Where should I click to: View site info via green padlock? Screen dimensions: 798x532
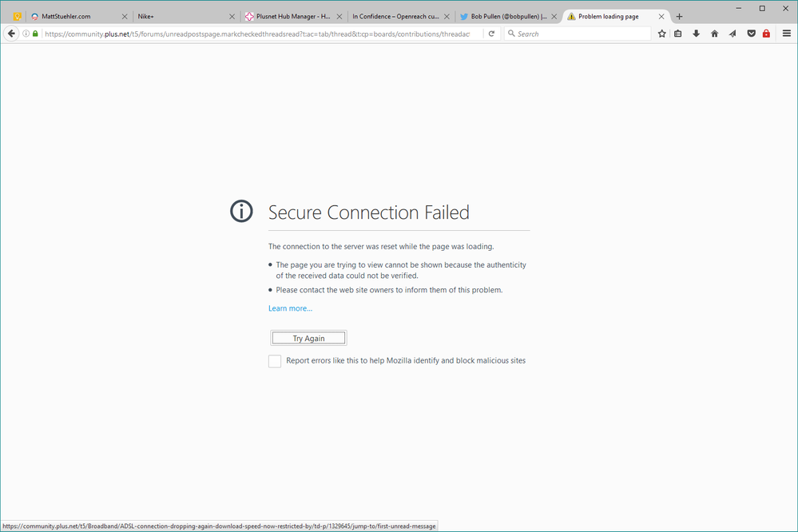tap(35, 34)
